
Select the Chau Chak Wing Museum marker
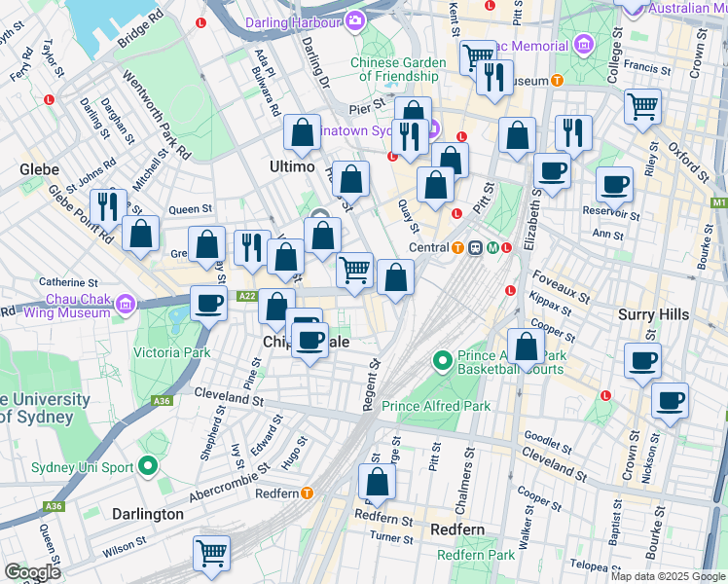click(126, 304)
